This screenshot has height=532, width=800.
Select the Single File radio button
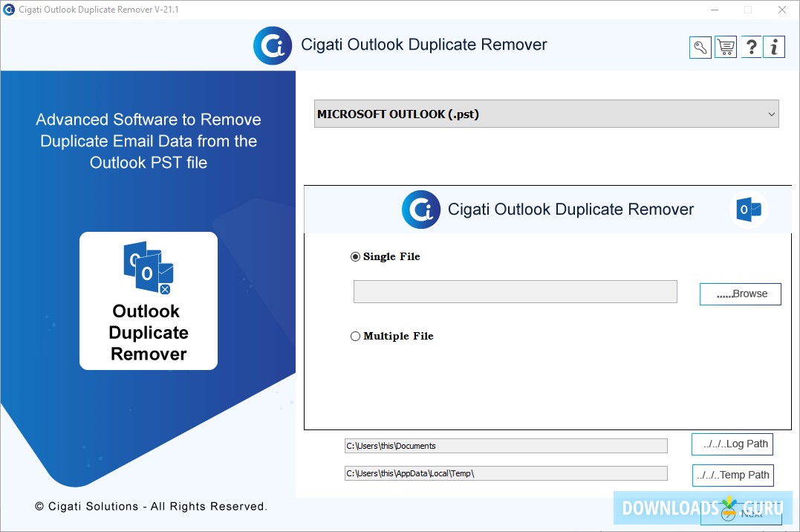(355, 256)
